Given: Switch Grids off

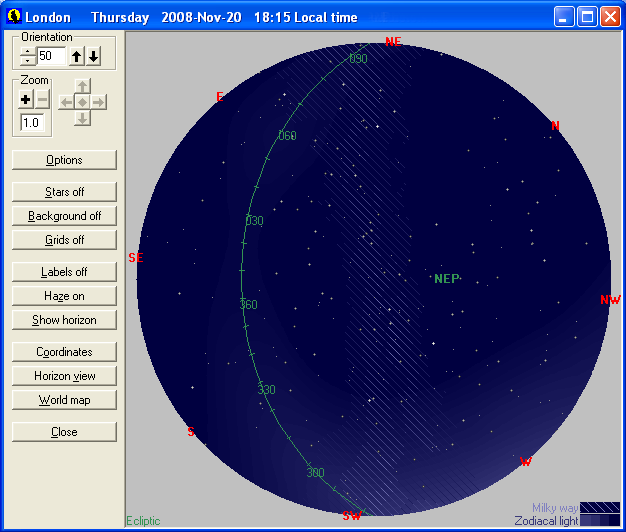Looking at the screenshot, I should [x=64, y=240].
